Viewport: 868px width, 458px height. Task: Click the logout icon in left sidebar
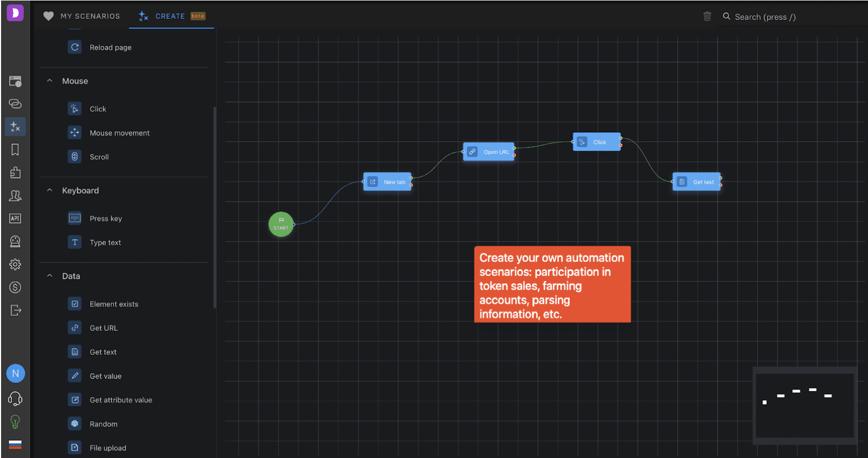click(x=15, y=310)
